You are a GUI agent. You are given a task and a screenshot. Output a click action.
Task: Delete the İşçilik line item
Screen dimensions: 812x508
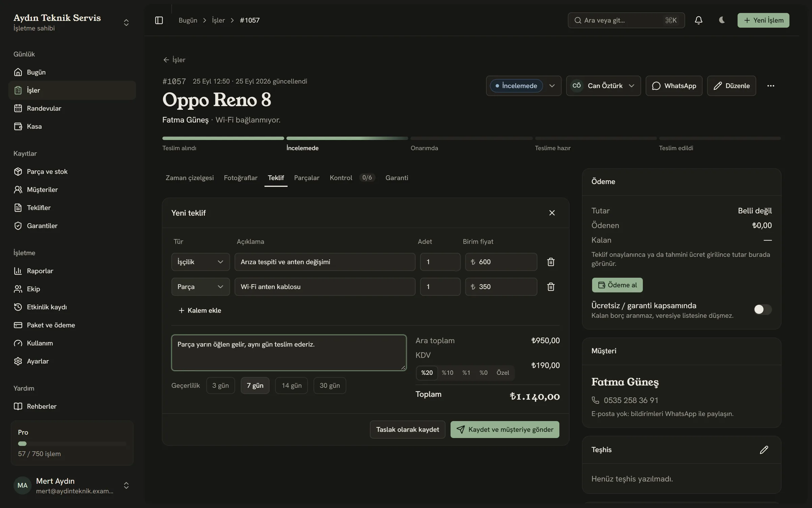point(551,262)
